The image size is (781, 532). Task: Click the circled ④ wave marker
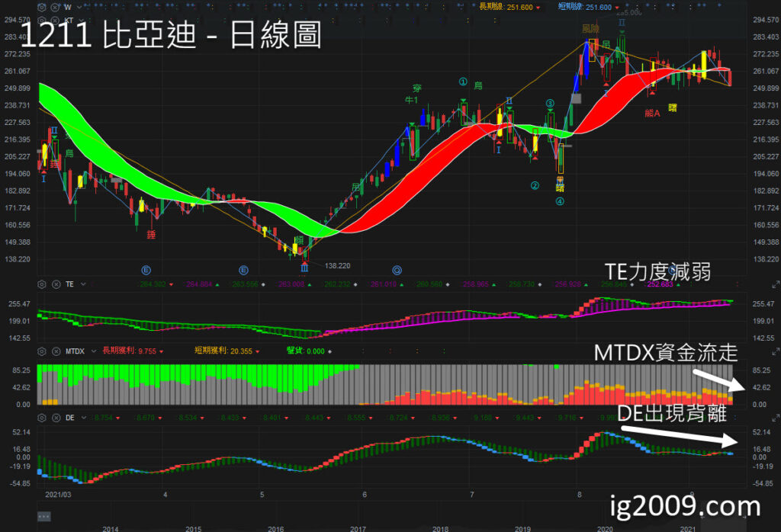click(560, 201)
